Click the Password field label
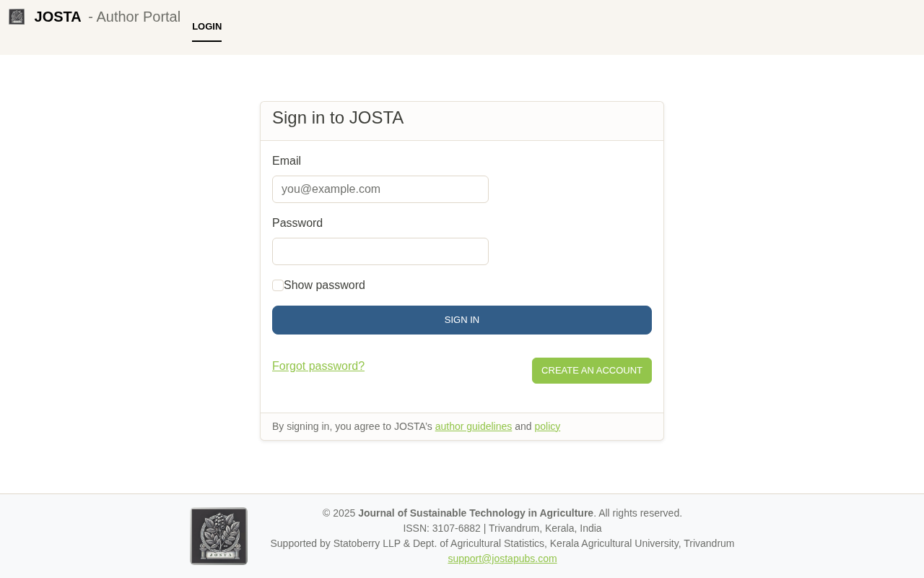This screenshot has width=924, height=578. click(297, 223)
